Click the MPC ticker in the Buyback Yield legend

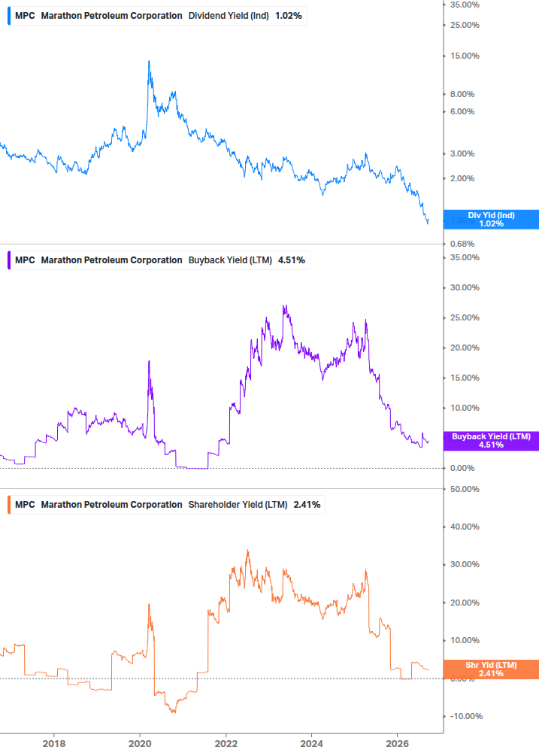(25, 260)
